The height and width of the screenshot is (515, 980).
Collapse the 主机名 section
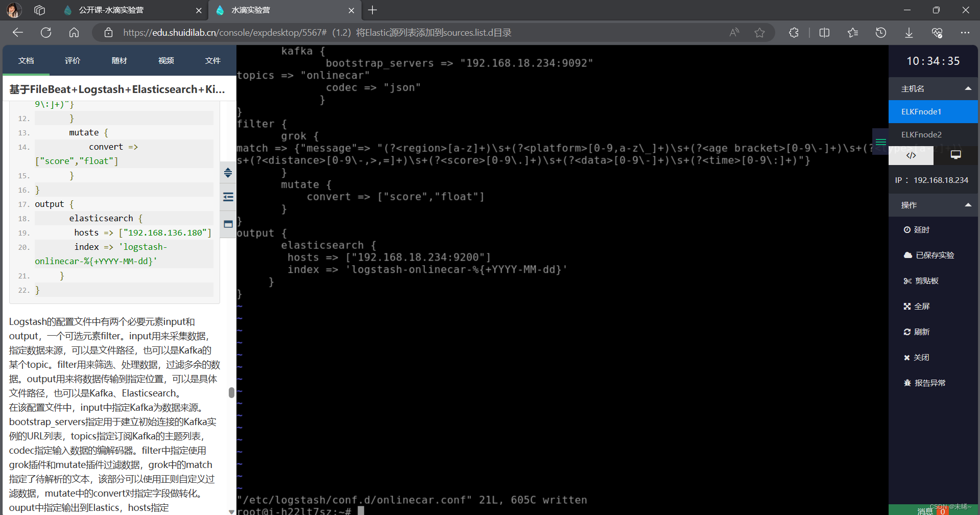[x=933, y=89]
